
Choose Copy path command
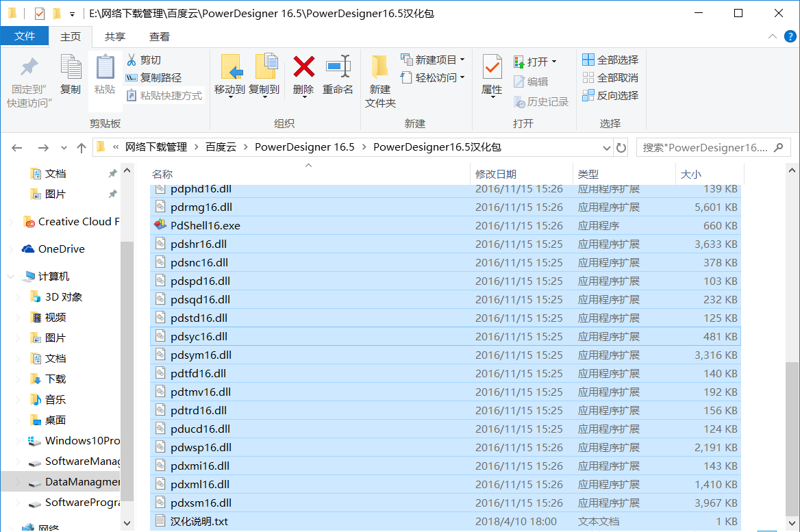[154, 77]
